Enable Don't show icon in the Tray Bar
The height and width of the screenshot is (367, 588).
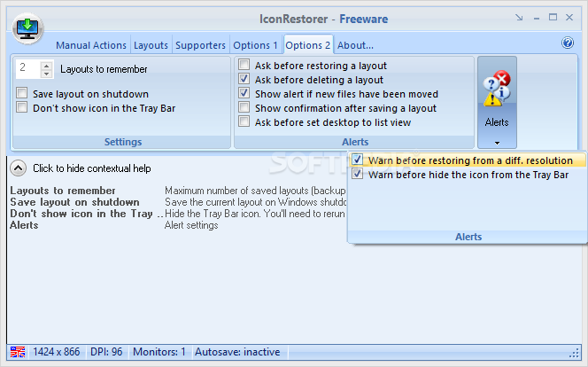click(x=22, y=107)
